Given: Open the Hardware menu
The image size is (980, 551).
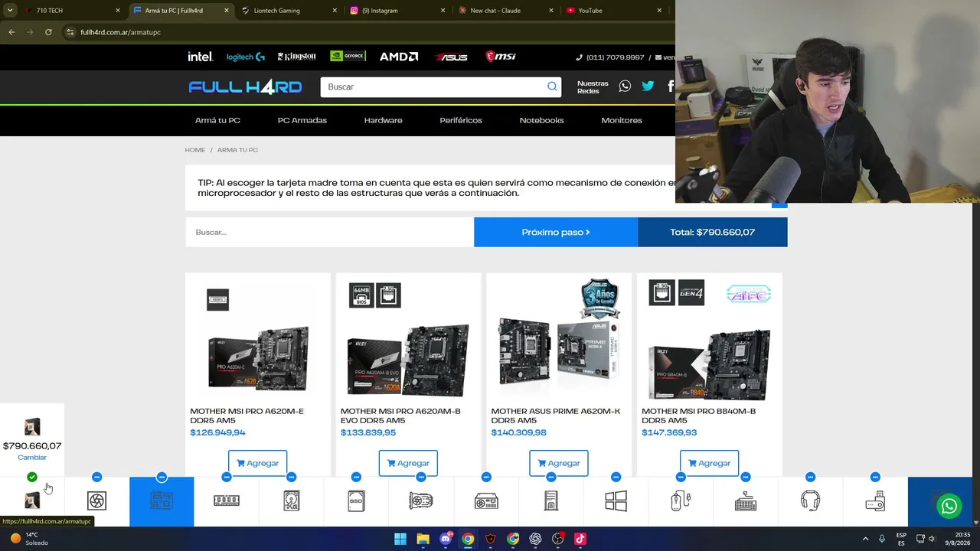Looking at the screenshot, I should click(384, 120).
